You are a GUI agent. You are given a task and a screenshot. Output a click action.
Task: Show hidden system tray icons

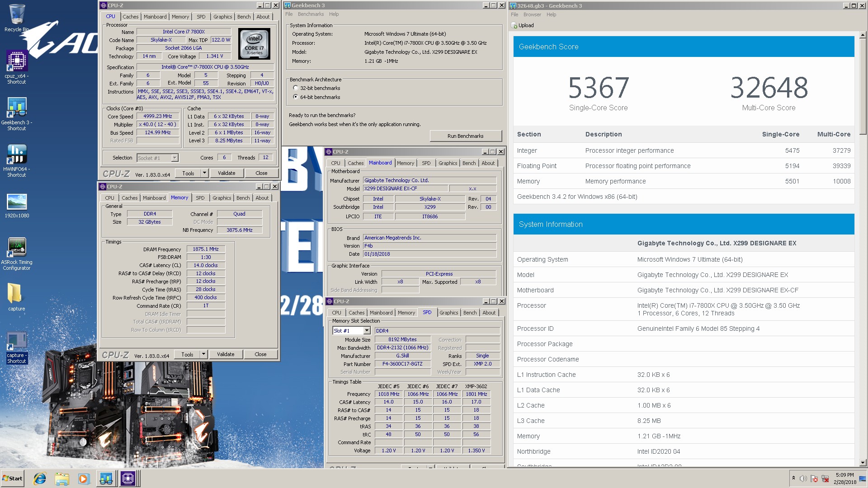click(793, 478)
